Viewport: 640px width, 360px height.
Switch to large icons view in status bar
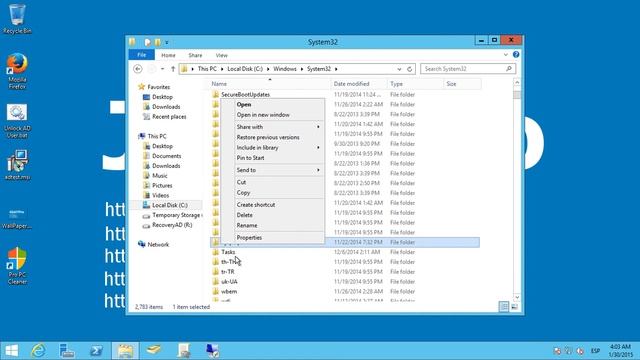514,307
